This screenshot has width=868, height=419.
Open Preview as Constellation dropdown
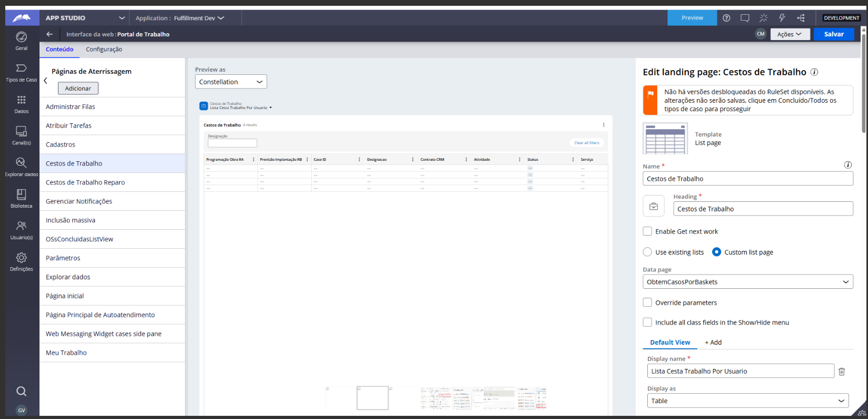[231, 82]
